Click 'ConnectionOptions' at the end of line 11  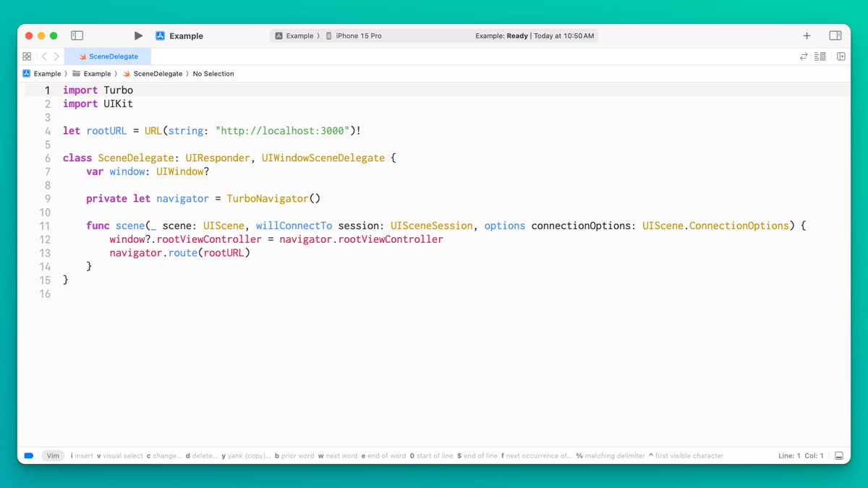tap(739, 226)
